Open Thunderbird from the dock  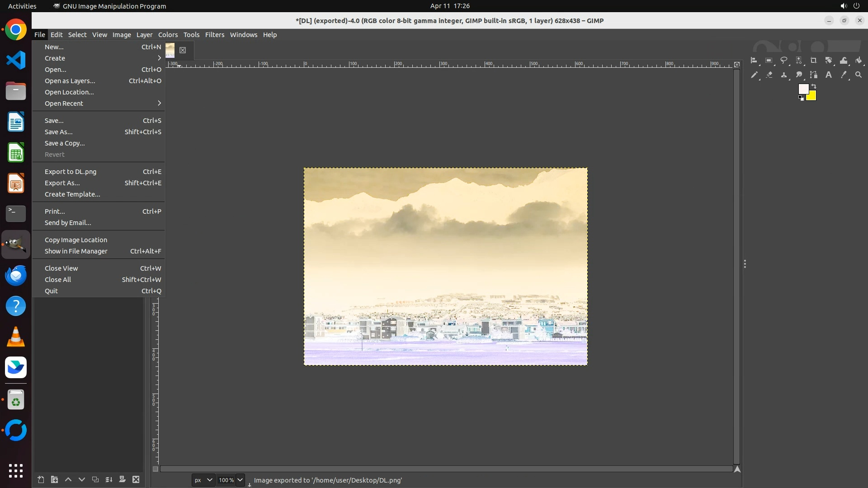pos(16,275)
